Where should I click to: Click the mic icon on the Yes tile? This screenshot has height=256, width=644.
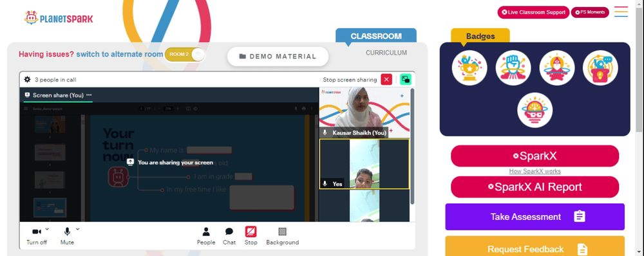pyautogui.click(x=325, y=184)
